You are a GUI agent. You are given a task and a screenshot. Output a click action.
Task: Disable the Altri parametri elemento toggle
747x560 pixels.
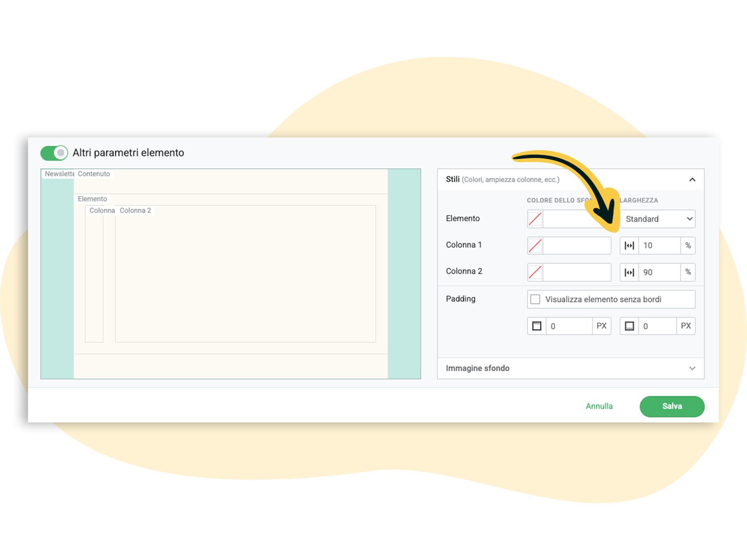54,153
